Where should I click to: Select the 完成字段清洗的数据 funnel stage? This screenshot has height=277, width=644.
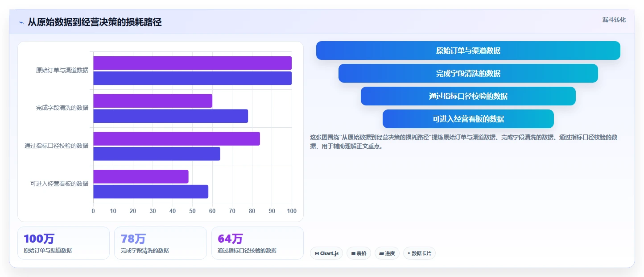(468, 73)
